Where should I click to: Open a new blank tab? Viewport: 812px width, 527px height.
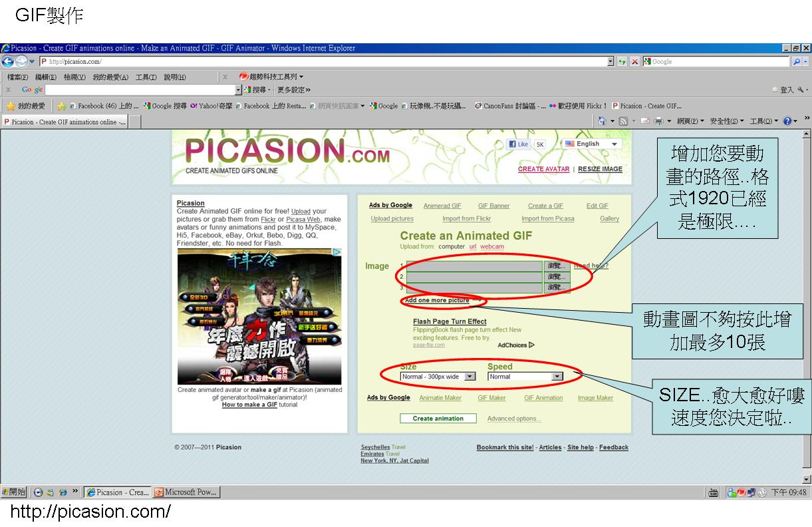(134, 122)
